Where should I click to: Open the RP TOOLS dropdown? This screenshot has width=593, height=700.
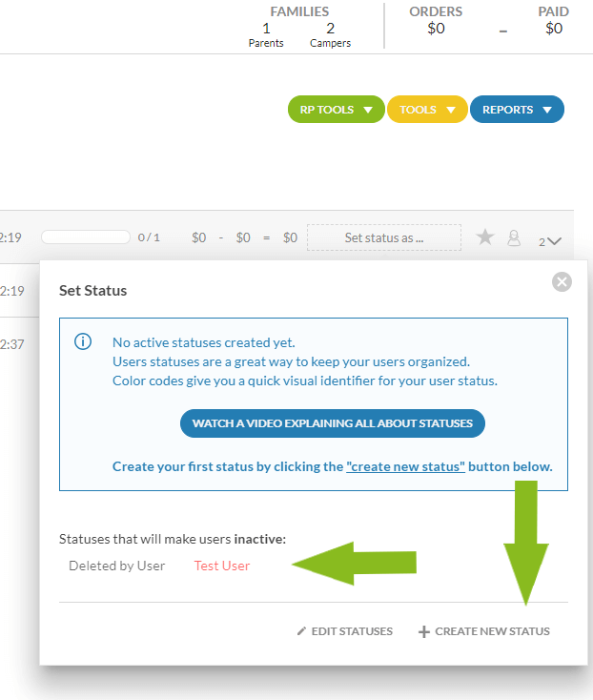336,110
